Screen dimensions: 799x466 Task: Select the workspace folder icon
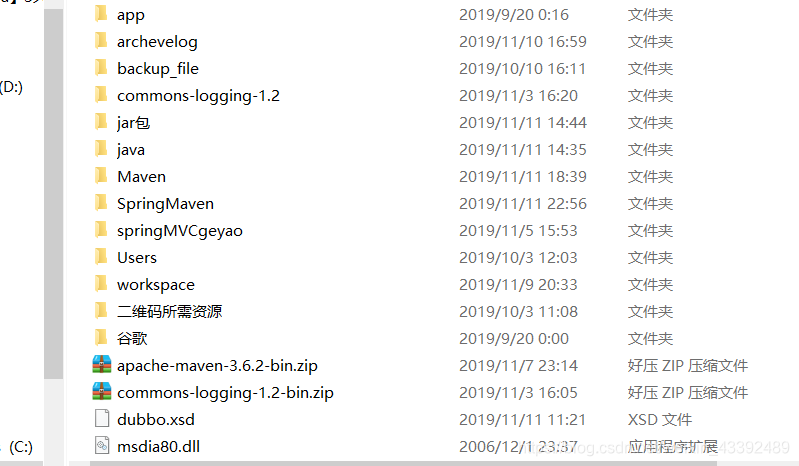[101, 284]
